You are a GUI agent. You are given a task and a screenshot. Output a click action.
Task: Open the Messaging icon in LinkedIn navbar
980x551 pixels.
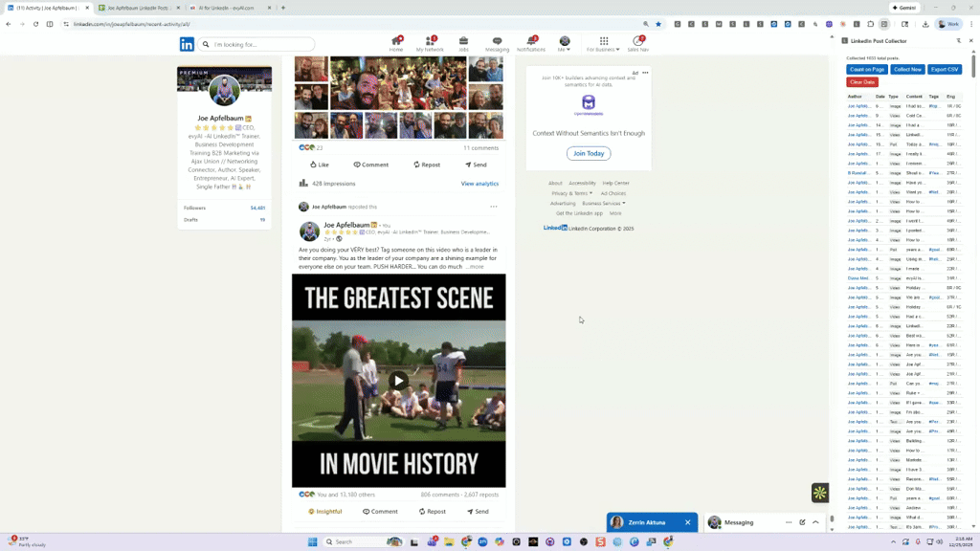[497, 40]
